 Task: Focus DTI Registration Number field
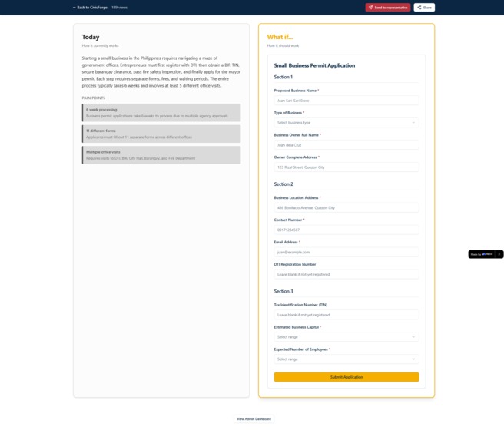coord(346,274)
